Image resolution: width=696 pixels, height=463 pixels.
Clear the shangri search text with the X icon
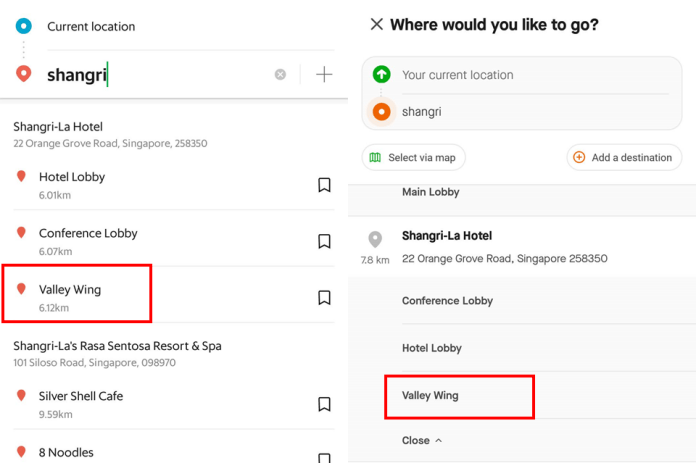280,74
